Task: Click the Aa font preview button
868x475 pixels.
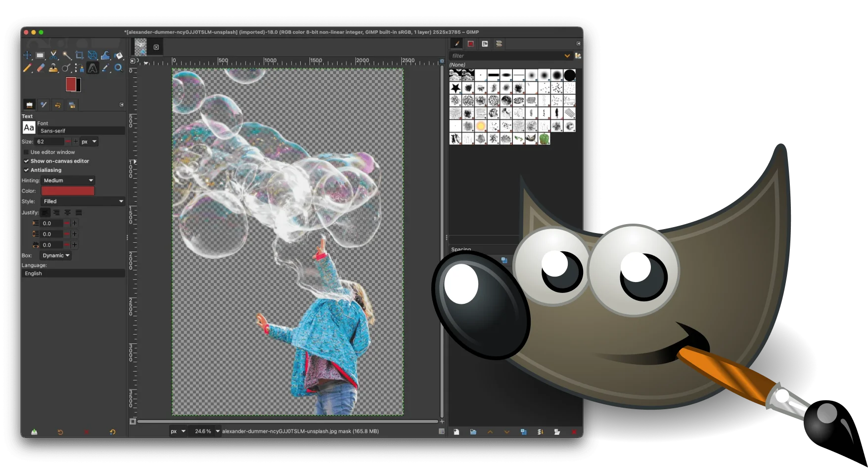Action: (x=29, y=128)
